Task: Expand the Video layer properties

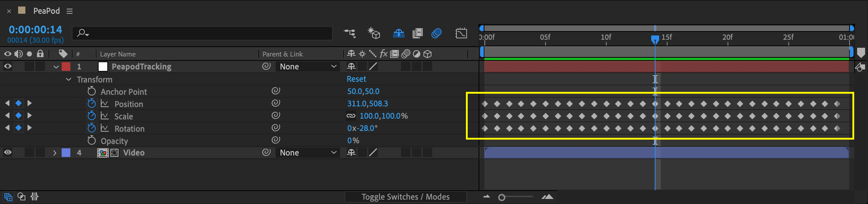Action: pyautogui.click(x=55, y=153)
